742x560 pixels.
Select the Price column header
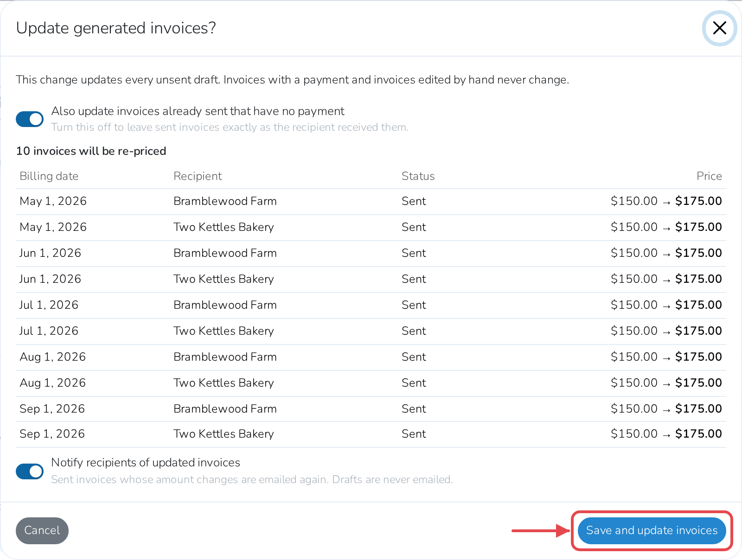coord(709,176)
